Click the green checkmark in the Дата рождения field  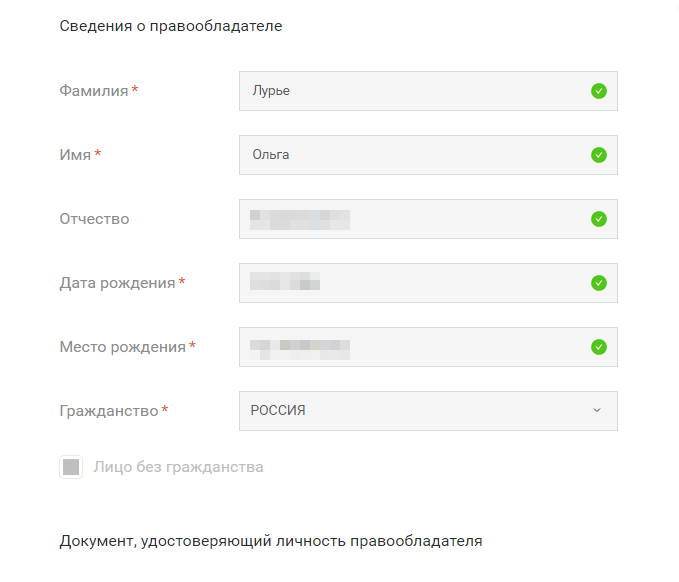[598, 283]
